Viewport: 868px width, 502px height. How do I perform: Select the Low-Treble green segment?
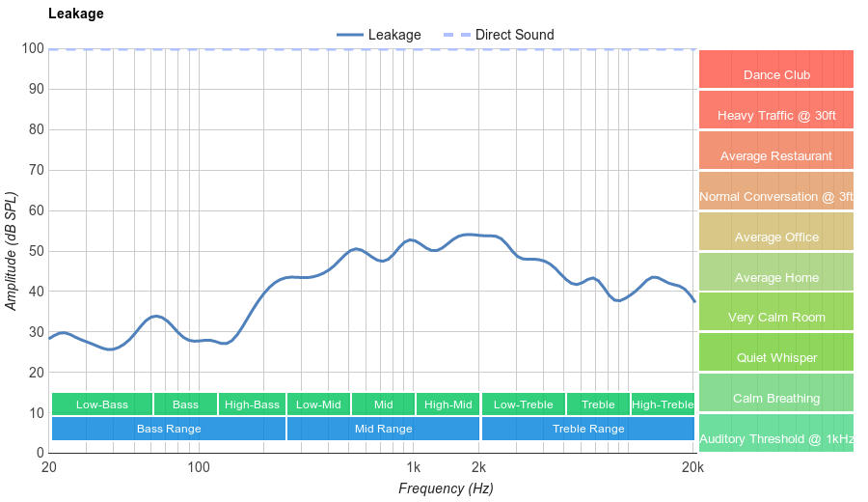click(523, 404)
